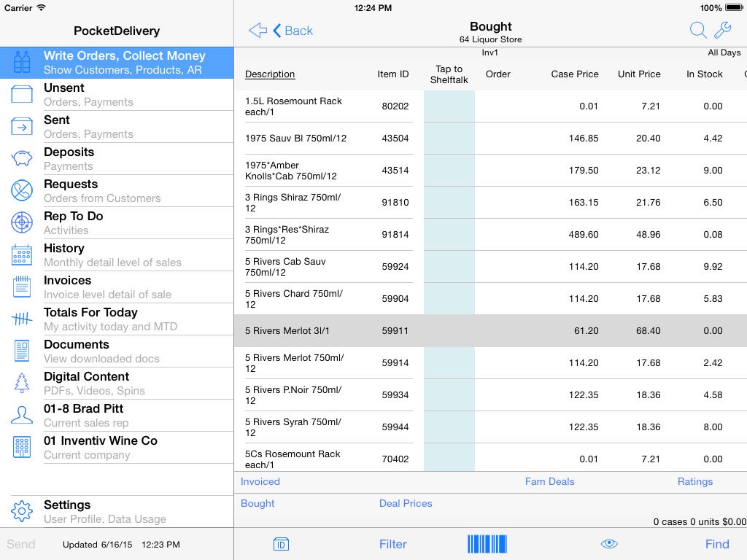The height and width of the screenshot is (560, 747).
Task: Click the left arrow navigation icon
Action: coord(258,31)
